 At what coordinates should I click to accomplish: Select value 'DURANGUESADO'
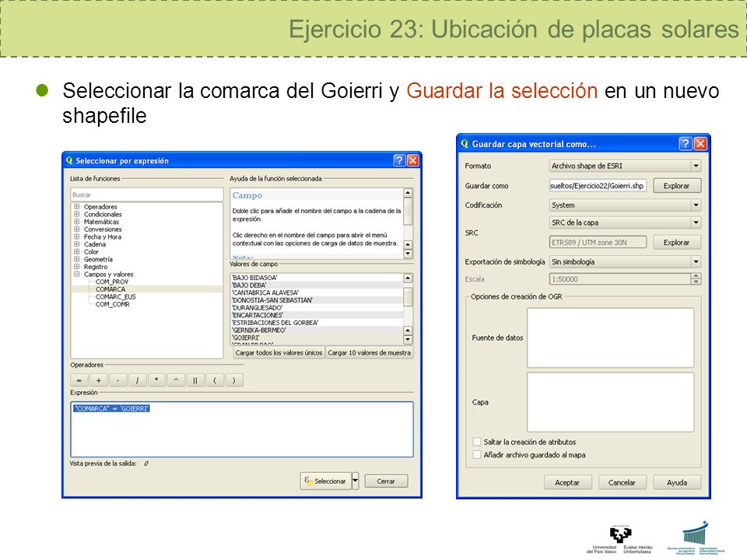(317, 308)
